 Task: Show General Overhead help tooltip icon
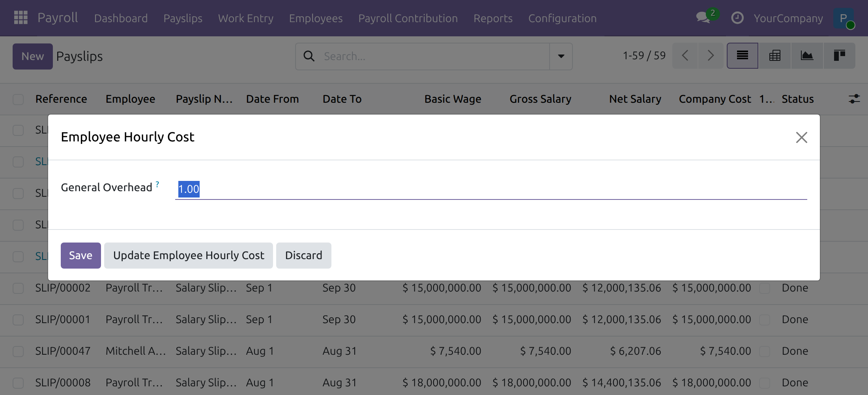[157, 184]
